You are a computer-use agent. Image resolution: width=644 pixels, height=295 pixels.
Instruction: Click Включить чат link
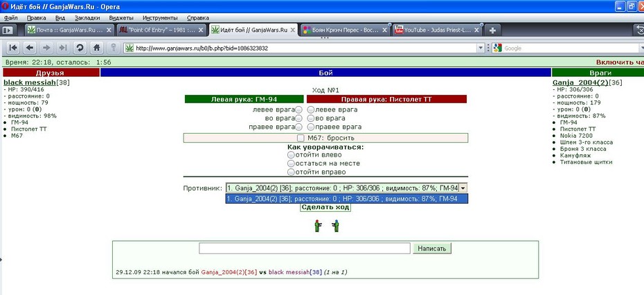(x=620, y=62)
